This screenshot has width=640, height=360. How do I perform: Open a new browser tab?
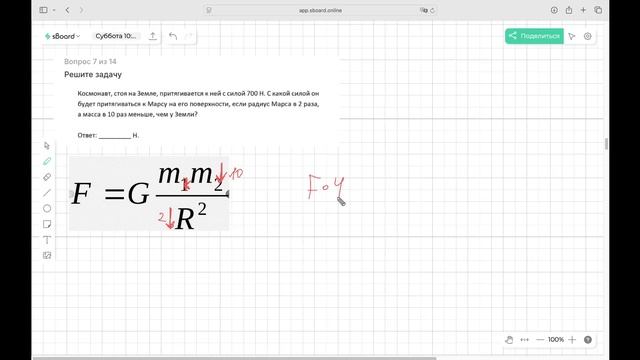583,10
